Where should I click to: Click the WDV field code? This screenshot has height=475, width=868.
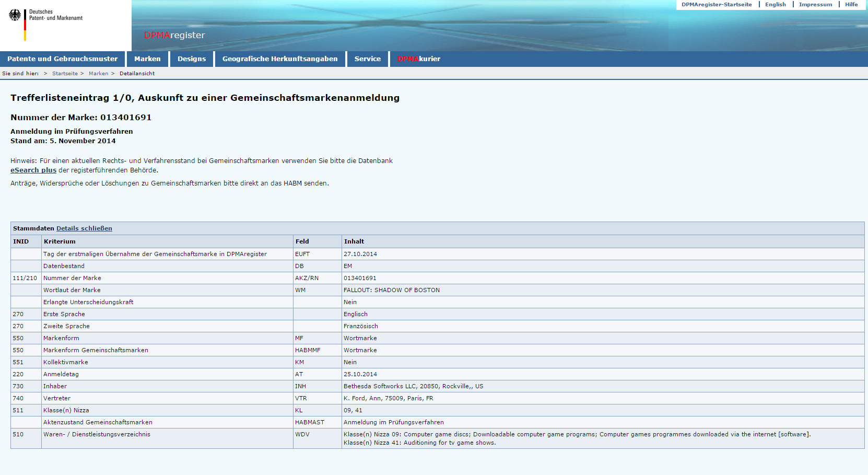coord(302,434)
